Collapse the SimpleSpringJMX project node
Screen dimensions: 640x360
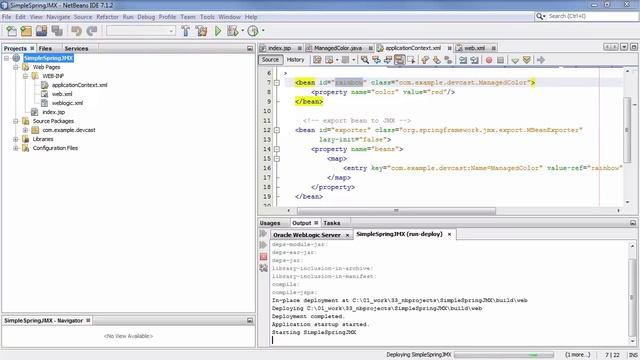pyautogui.click(x=6, y=58)
